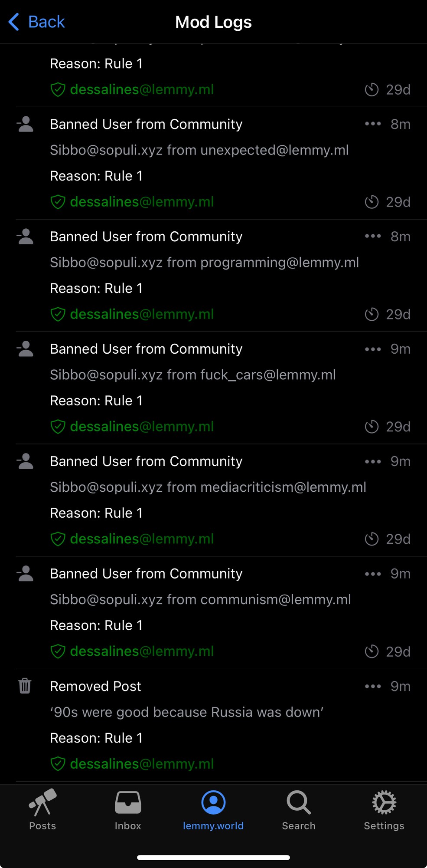Tap the clock icon in the unexpected@lemmy.ml entry

pyautogui.click(x=372, y=202)
